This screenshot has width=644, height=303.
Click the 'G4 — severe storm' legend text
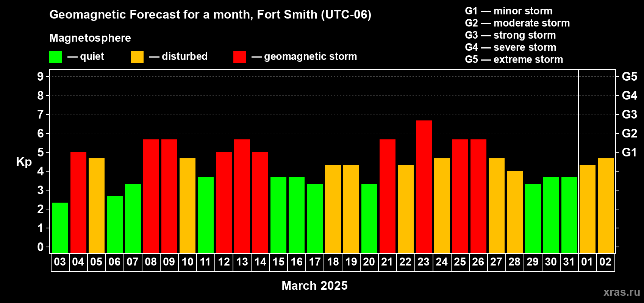(x=511, y=47)
